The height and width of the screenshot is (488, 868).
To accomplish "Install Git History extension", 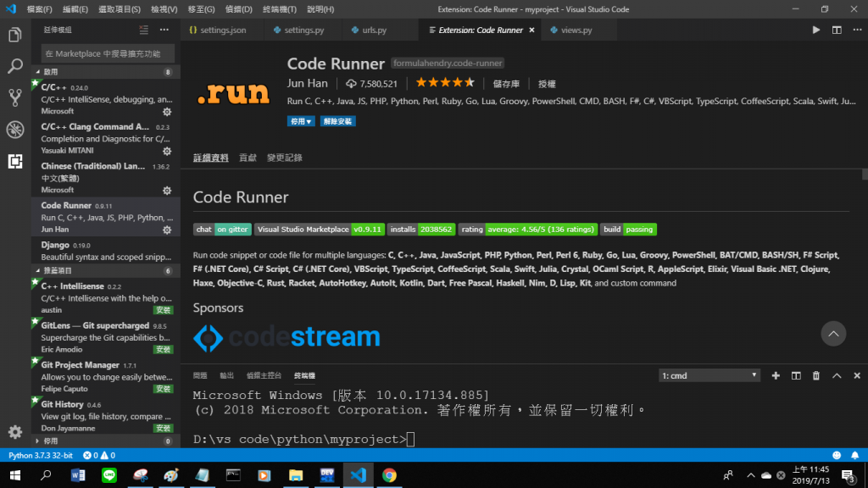I will tap(164, 428).
